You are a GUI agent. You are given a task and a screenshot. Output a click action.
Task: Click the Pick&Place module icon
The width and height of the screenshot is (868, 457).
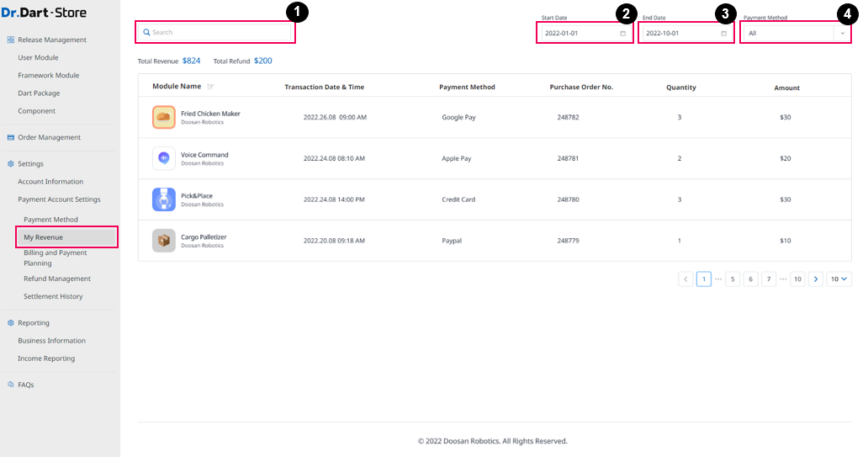click(164, 199)
